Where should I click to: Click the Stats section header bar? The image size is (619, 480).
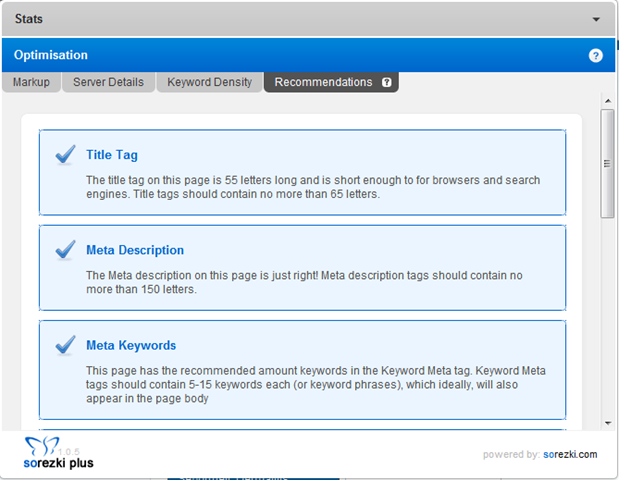[300, 19]
